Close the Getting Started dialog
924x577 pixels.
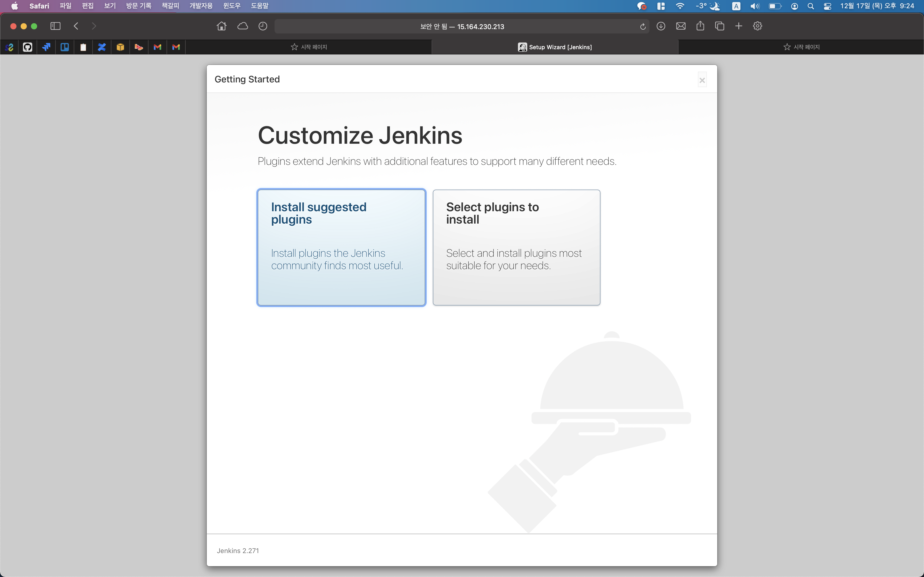pyautogui.click(x=702, y=80)
